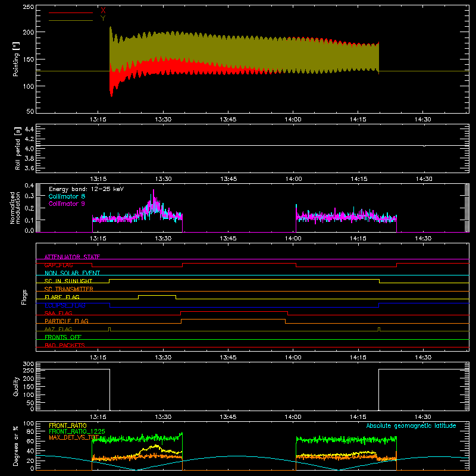Select the FLARE_FLAG label
This screenshot has height=476, width=476.
62,297
